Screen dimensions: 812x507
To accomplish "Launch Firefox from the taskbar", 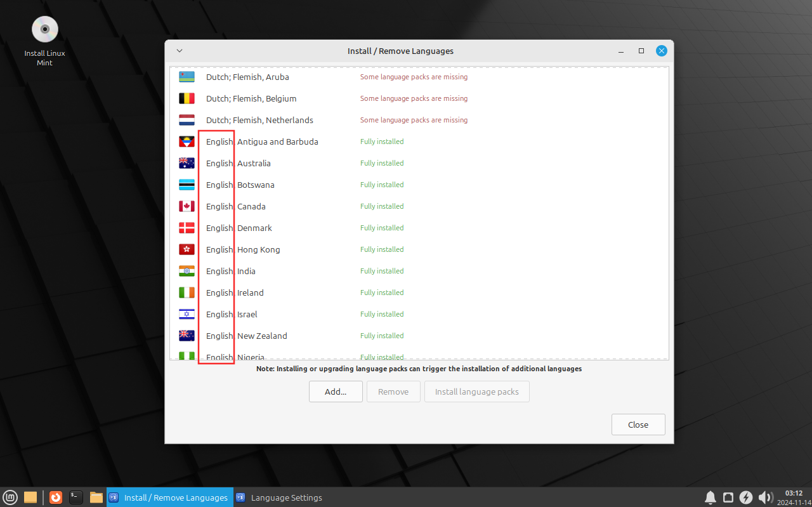I will pyautogui.click(x=56, y=497).
